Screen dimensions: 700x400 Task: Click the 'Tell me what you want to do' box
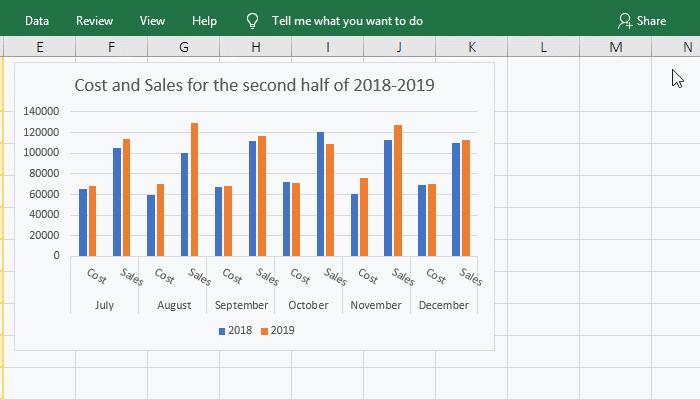click(x=346, y=20)
